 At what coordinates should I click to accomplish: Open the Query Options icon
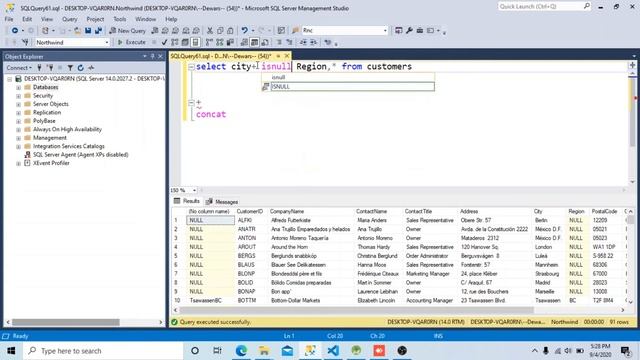tap(185, 42)
